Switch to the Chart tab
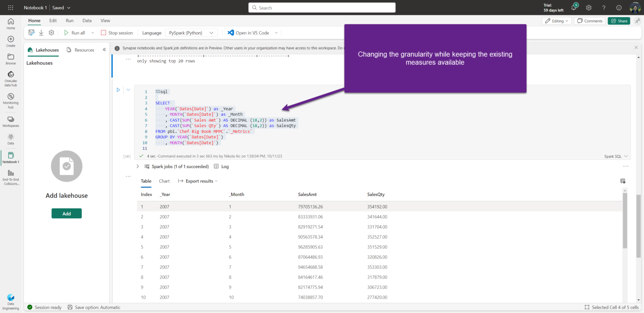Image resolution: width=644 pixels, height=313 pixels. tap(164, 181)
